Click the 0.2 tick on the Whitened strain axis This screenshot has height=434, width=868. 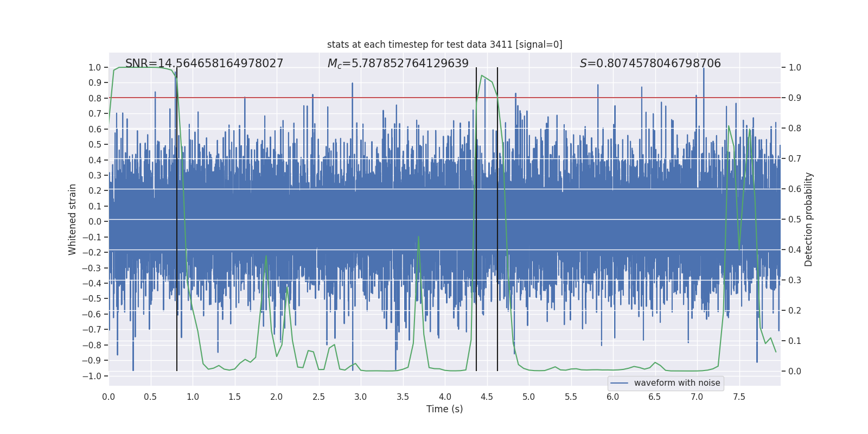95,190
